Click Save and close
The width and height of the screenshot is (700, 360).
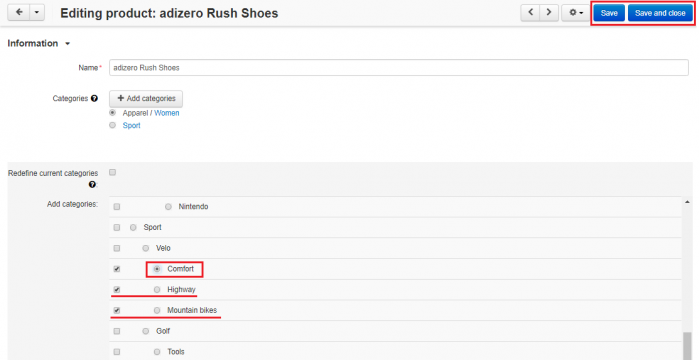click(x=660, y=13)
